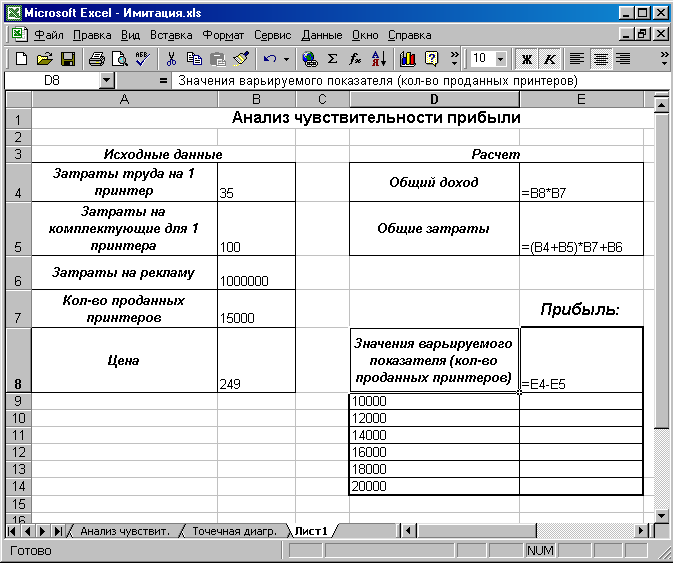Click the equals Edit Formula button
Screen dimensions: 673x563
click(x=162, y=80)
